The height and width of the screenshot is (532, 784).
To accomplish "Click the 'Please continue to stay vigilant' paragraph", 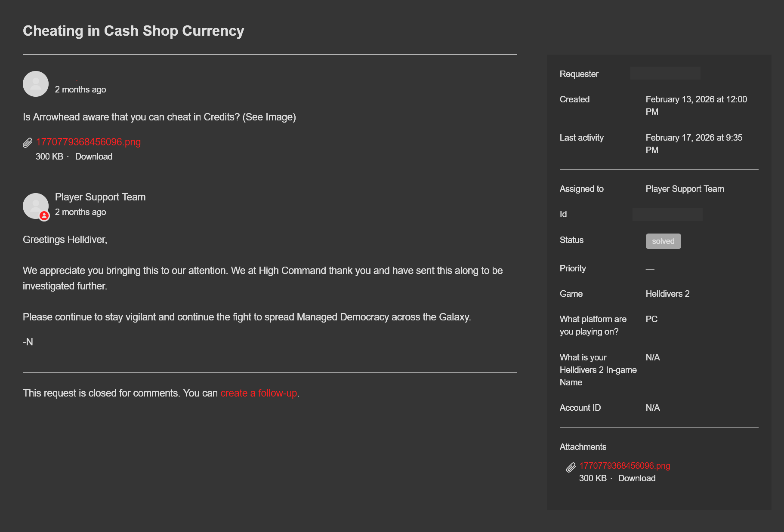I will point(247,317).
